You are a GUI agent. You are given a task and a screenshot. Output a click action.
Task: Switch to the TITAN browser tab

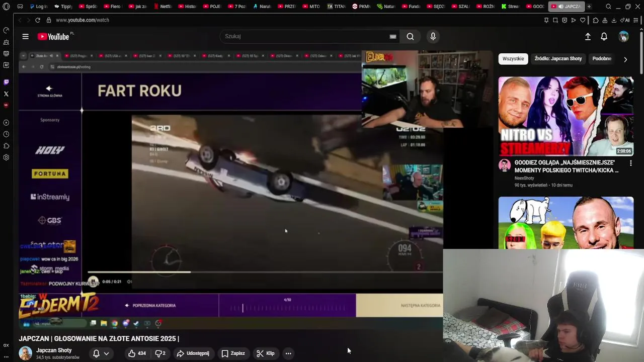point(337,7)
